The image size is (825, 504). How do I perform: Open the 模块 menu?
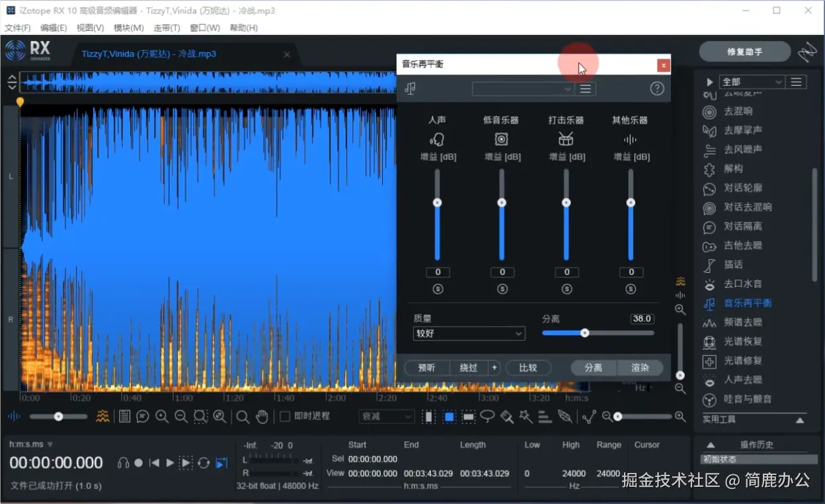(x=128, y=28)
